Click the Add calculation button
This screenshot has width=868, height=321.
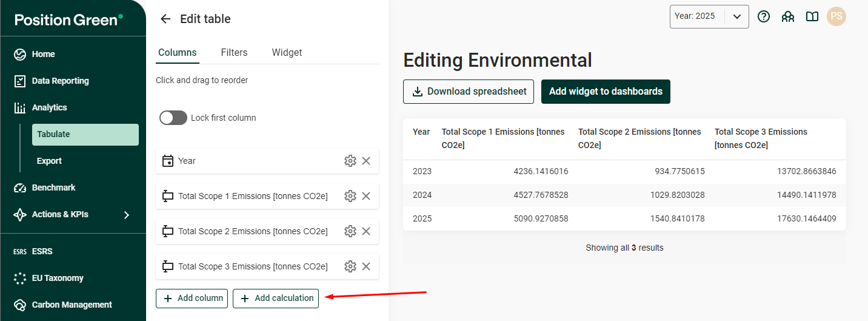(x=276, y=298)
